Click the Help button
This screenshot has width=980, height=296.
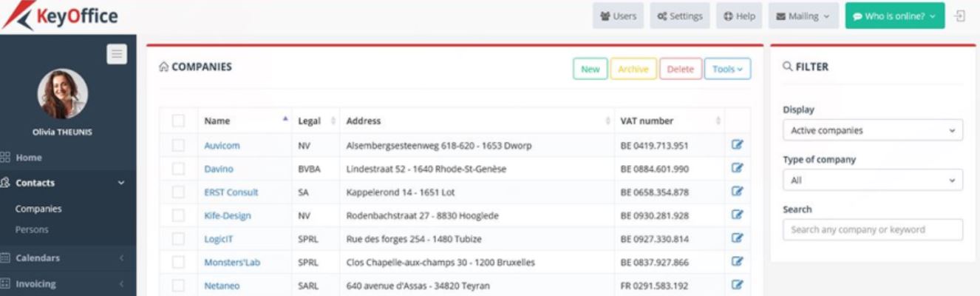tap(739, 16)
